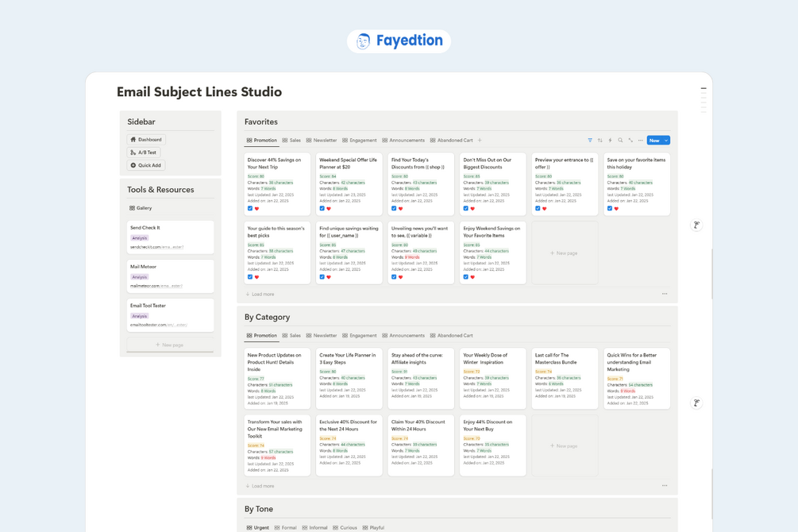The height and width of the screenshot is (532, 798).
Task: Select Abandoned Cart tab in Favorites
Action: pyautogui.click(x=452, y=141)
